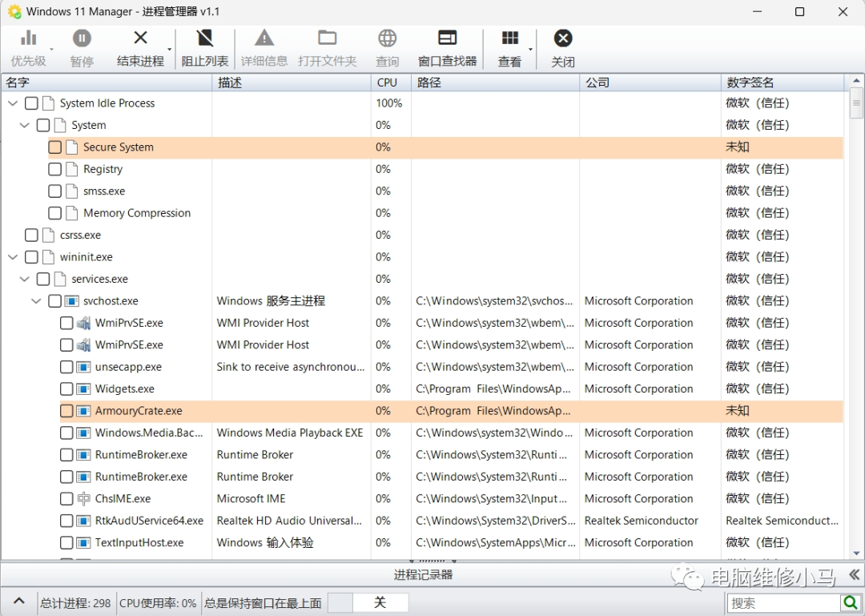Sort by the 名字 column header
This screenshot has height=616, width=865.
107,83
